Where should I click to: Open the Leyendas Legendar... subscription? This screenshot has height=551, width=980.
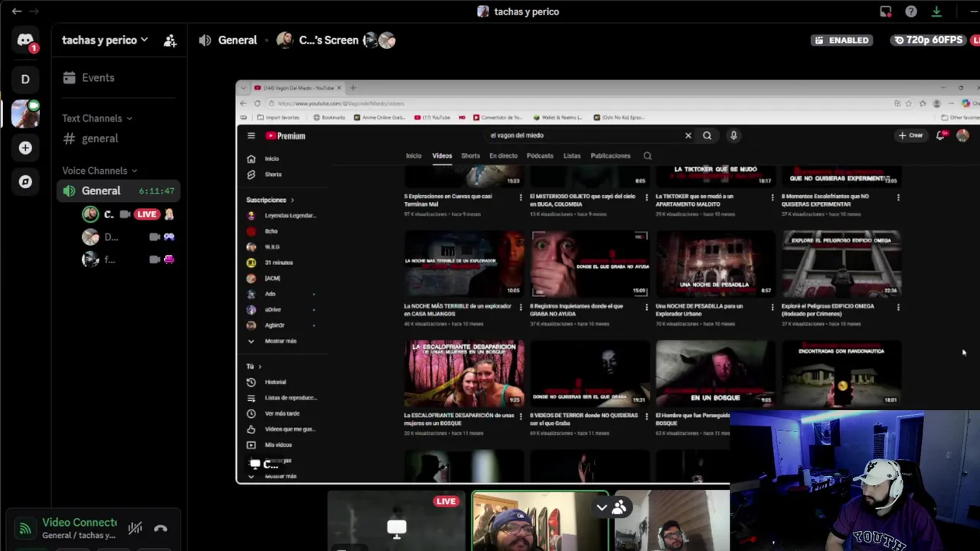tap(281, 216)
